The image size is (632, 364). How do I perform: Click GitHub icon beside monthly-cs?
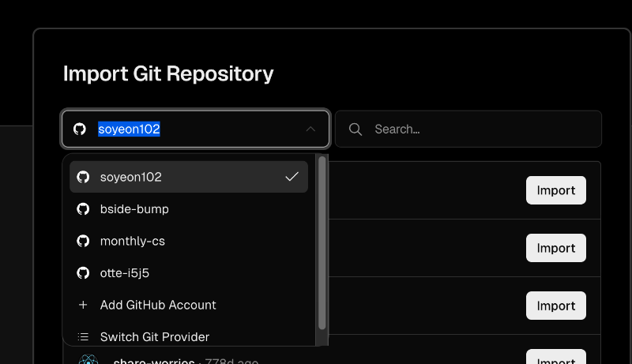click(83, 241)
